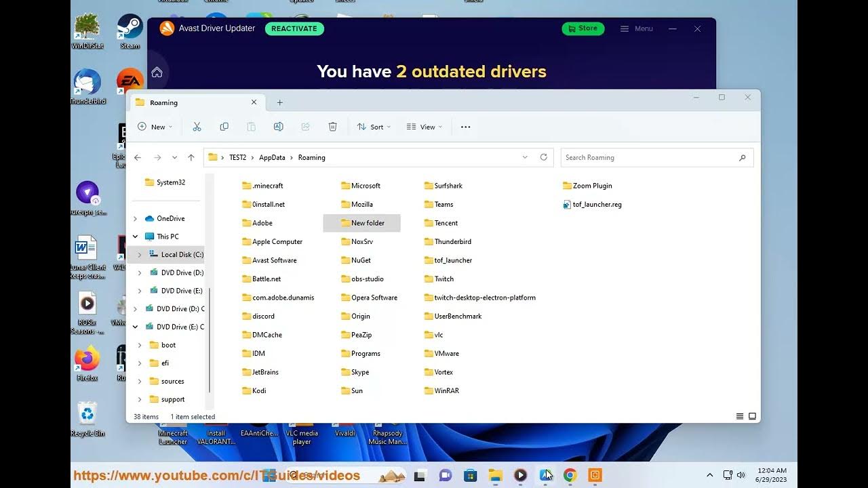
Task: Select the discord folder
Action: coord(258,316)
